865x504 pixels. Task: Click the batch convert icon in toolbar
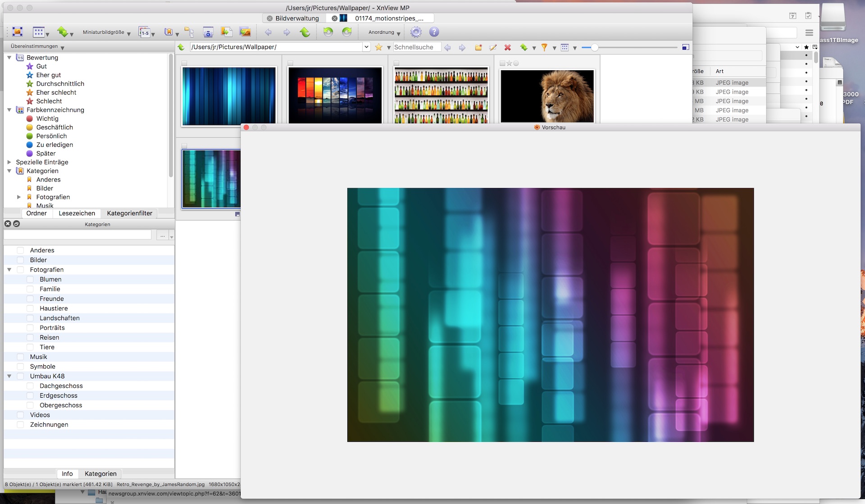226,32
